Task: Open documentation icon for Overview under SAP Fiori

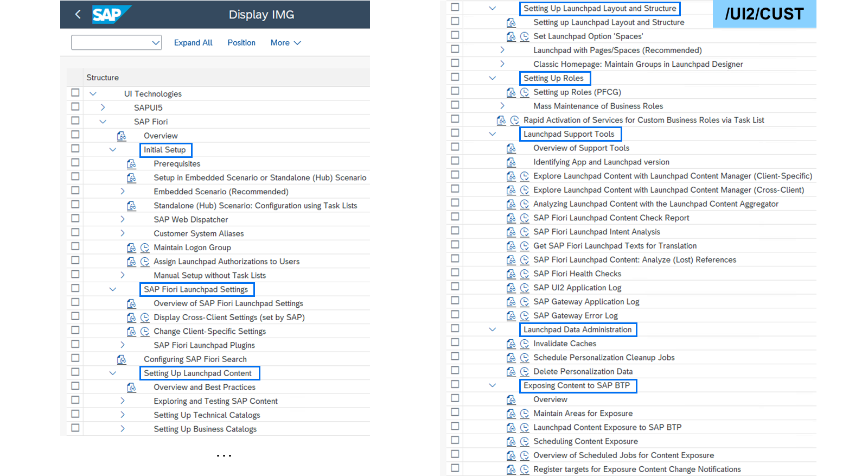Action: 122,136
